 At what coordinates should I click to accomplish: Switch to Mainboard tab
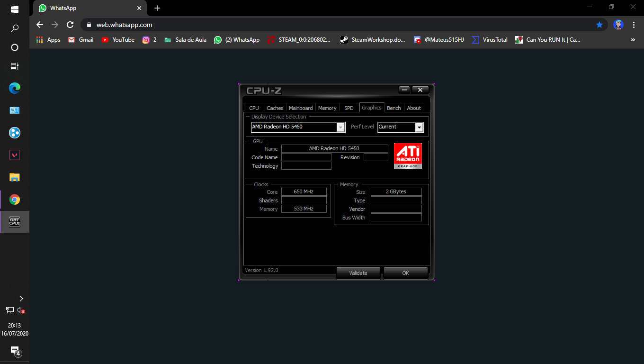click(x=301, y=108)
